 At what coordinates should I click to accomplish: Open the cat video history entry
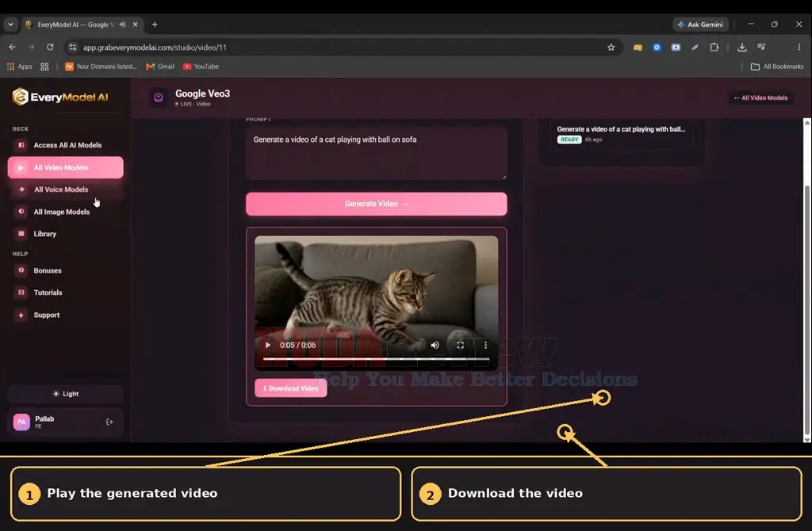pyautogui.click(x=621, y=134)
